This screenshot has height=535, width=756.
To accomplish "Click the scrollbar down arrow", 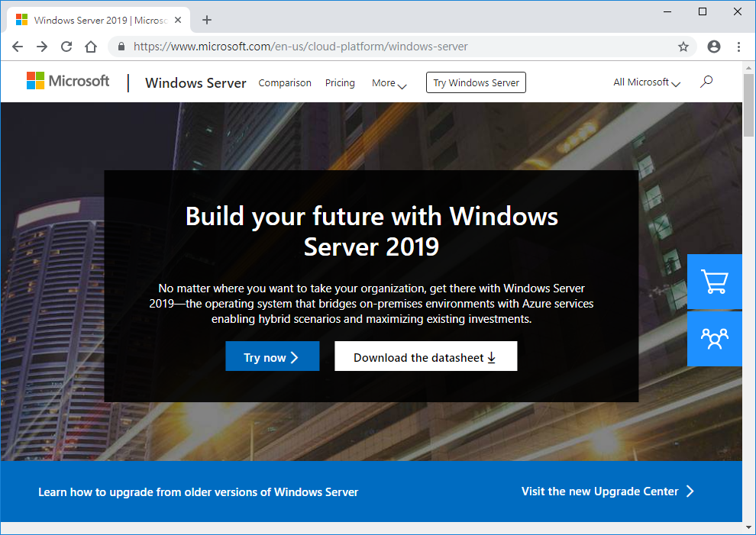I will 749,528.
